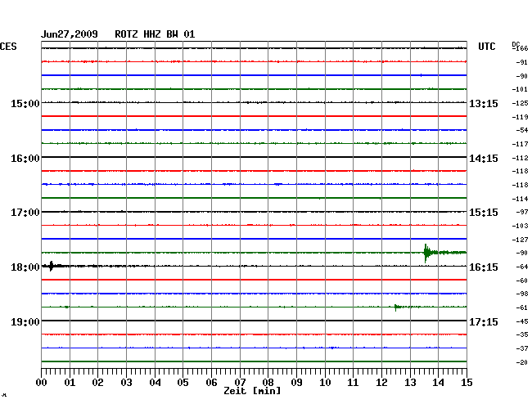
Task: Click the CES time zone label
Action: 8,47
